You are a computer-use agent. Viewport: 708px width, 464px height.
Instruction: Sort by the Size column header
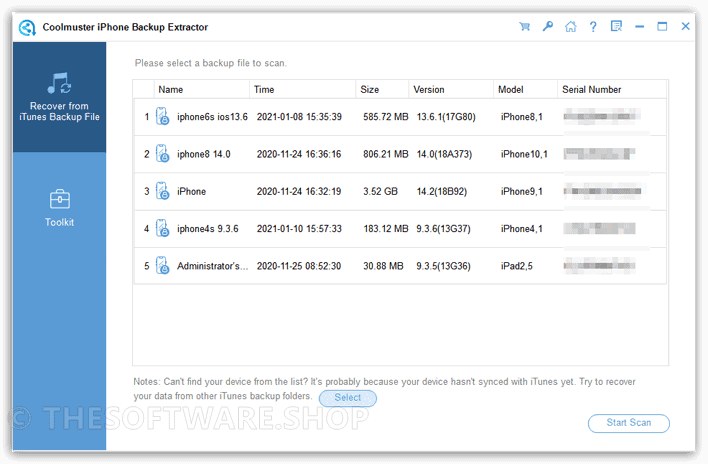pos(382,89)
